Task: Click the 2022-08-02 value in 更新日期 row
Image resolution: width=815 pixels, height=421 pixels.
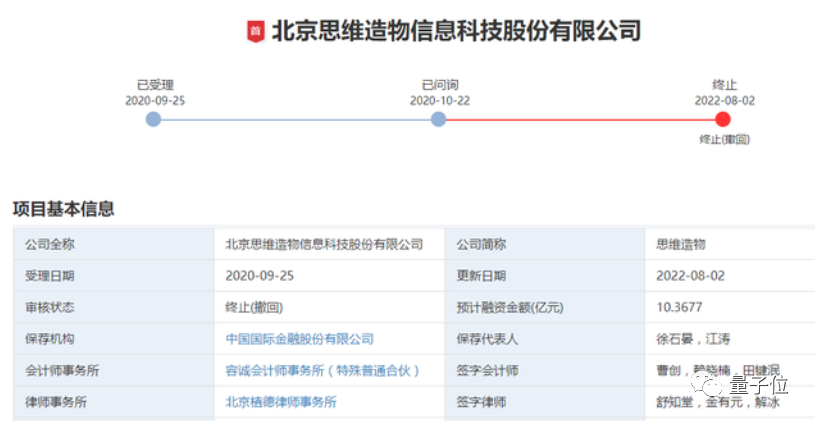Action: point(690,276)
